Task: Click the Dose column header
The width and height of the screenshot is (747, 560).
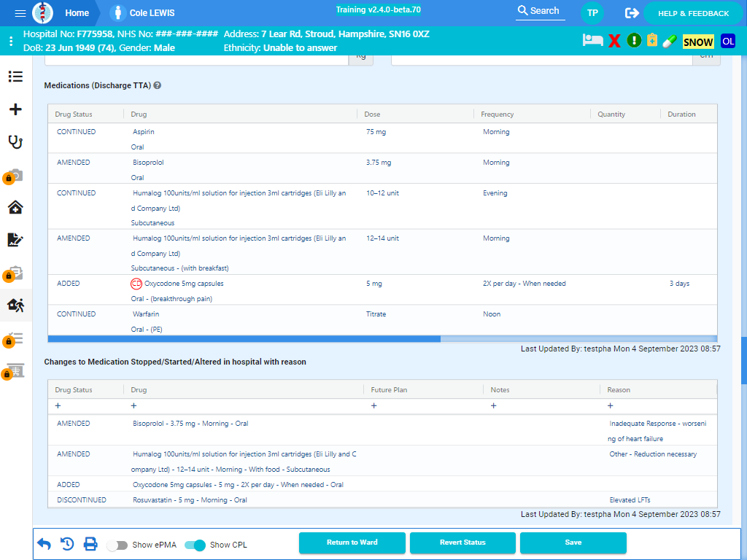Action: (x=372, y=114)
